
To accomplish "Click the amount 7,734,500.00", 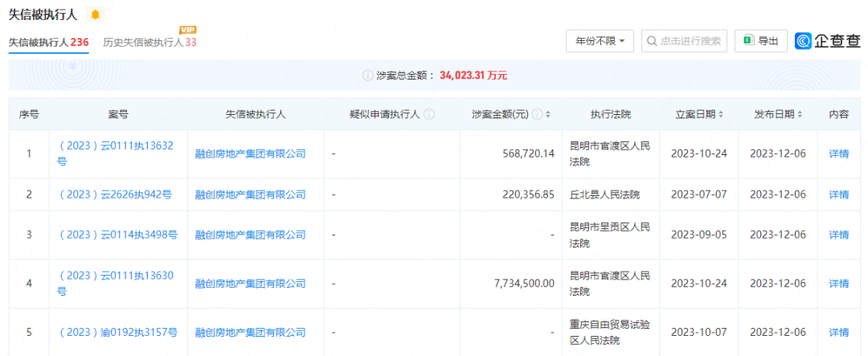I will pos(525,284).
